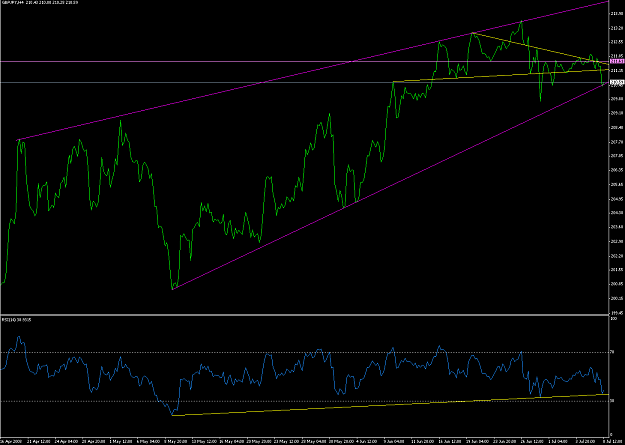Click the white current price label on axis

coord(617,82)
